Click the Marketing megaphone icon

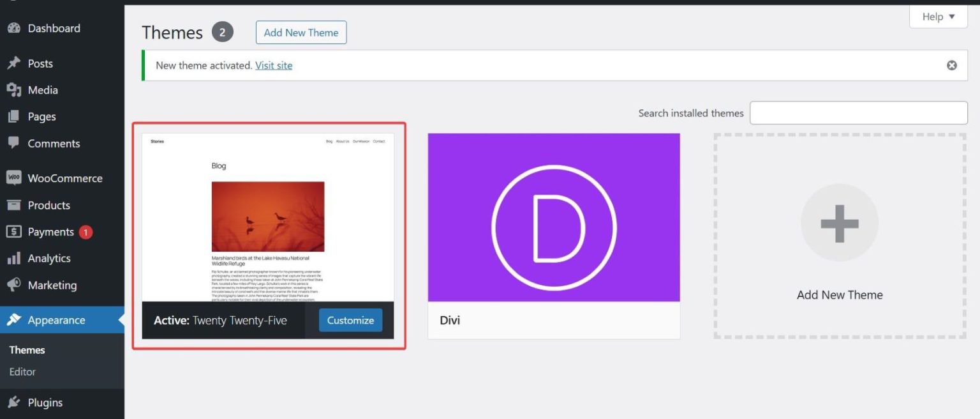click(x=13, y=285)
